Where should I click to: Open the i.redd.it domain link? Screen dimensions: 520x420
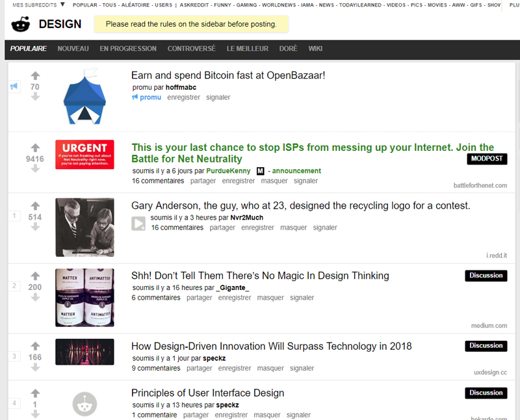tap(497, 256)
